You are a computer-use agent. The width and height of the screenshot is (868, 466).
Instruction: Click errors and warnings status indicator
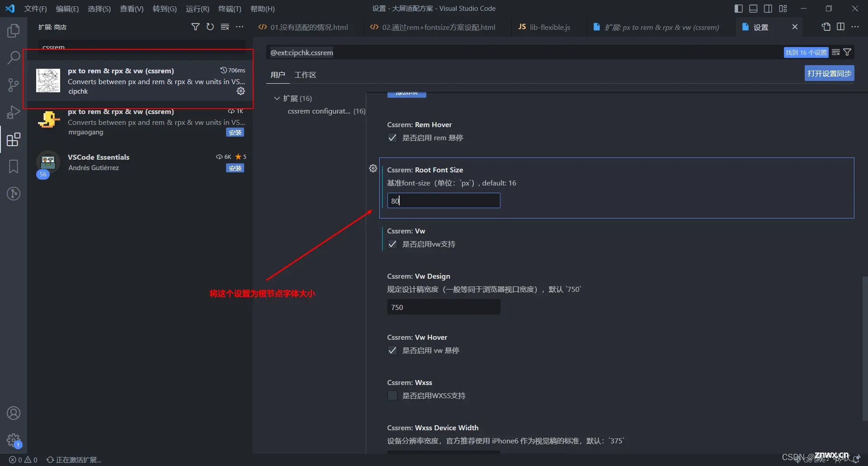click(x=24, y=460)
